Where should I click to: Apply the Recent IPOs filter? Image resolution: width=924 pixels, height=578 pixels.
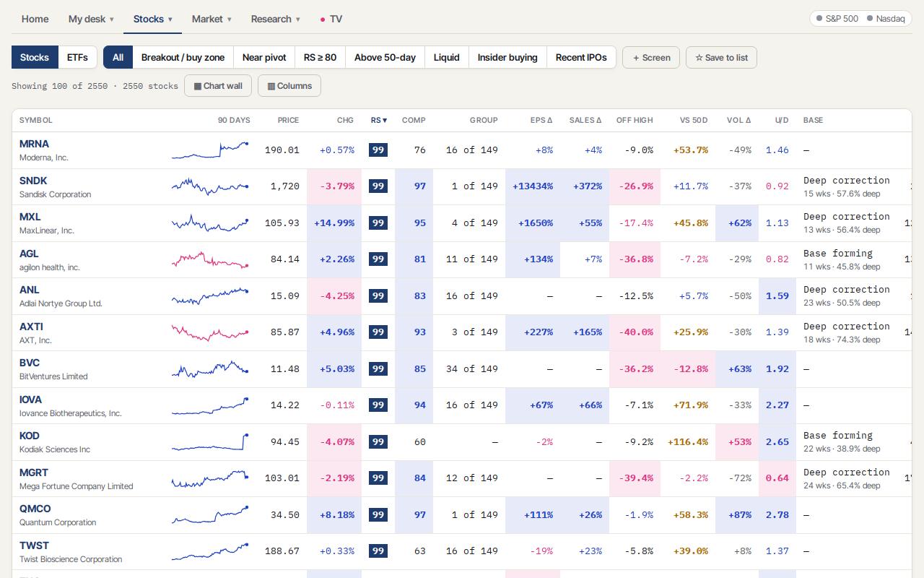[581, 57]
